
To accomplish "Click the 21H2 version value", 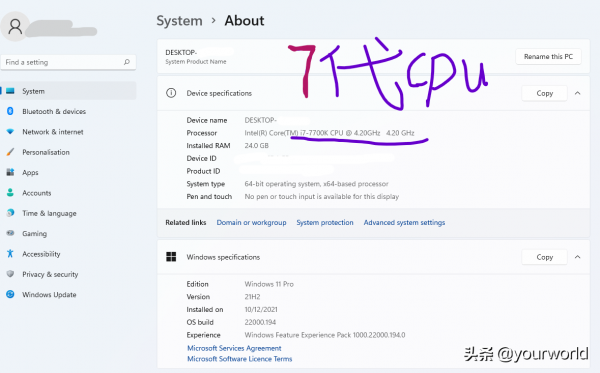I will coord(252,296).
